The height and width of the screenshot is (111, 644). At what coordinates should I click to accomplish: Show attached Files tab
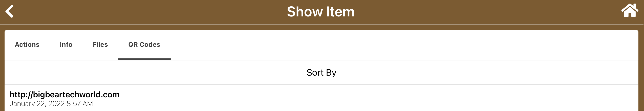pyautogui.click(x=100, y=45)
